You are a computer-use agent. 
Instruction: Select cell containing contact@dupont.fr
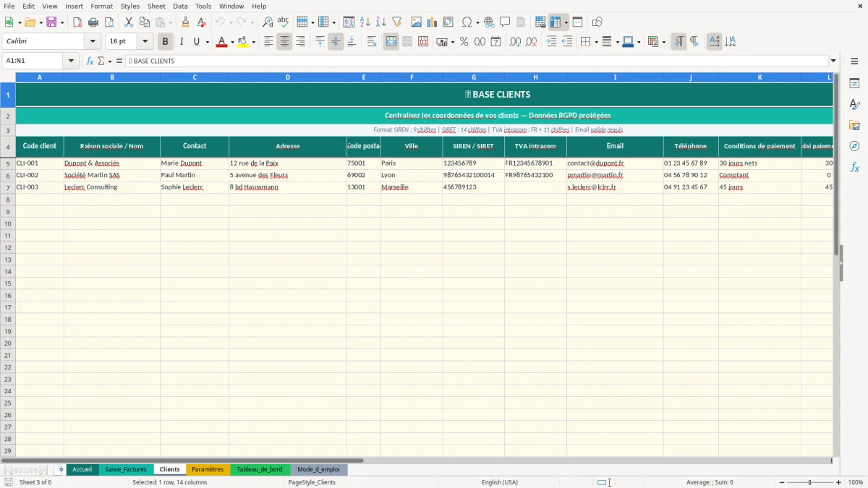click(x=615, y=163)
